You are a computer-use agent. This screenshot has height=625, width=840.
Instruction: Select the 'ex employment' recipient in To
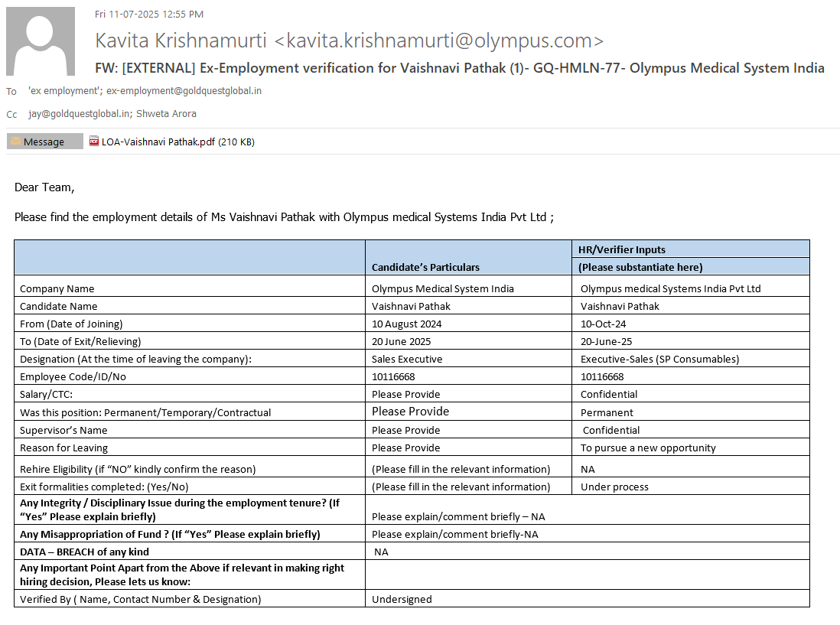[64, 91]
